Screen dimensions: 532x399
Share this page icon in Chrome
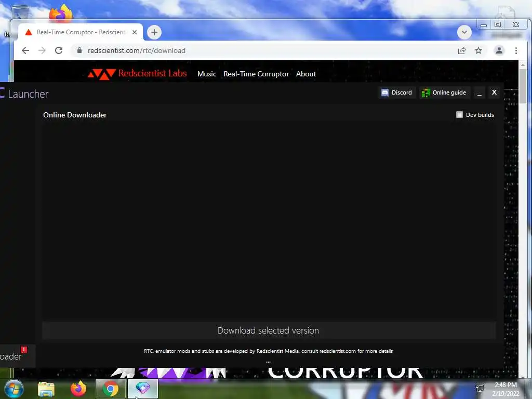click(462, 50)
